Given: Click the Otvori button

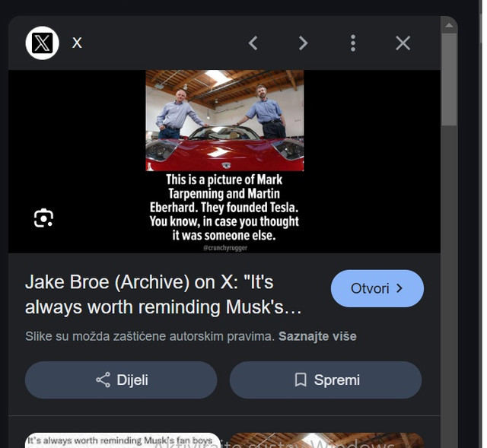Looking at the screenshot, I should [x=377, y=288].
